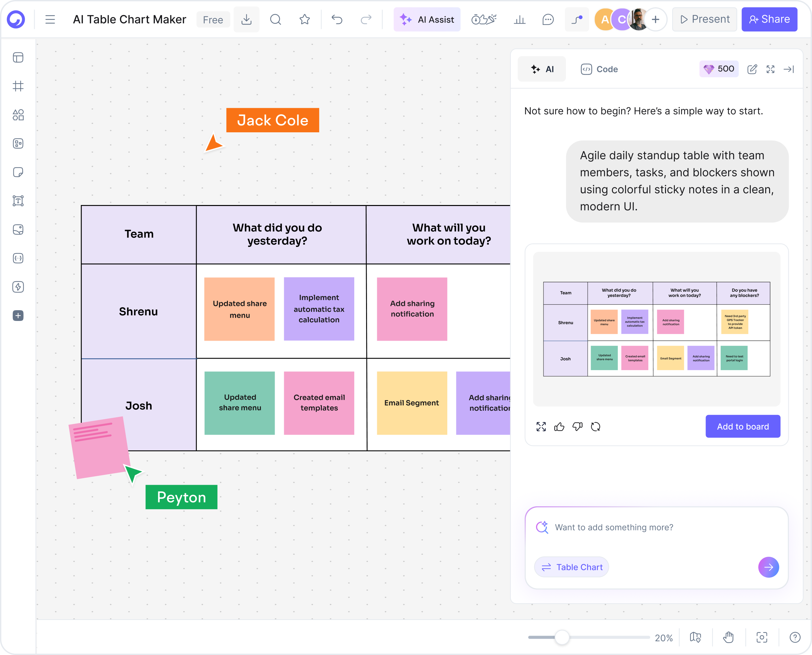Start a new AI chat
The width and height of the screenshot is (812, 655).
click(x=752, y=69)
